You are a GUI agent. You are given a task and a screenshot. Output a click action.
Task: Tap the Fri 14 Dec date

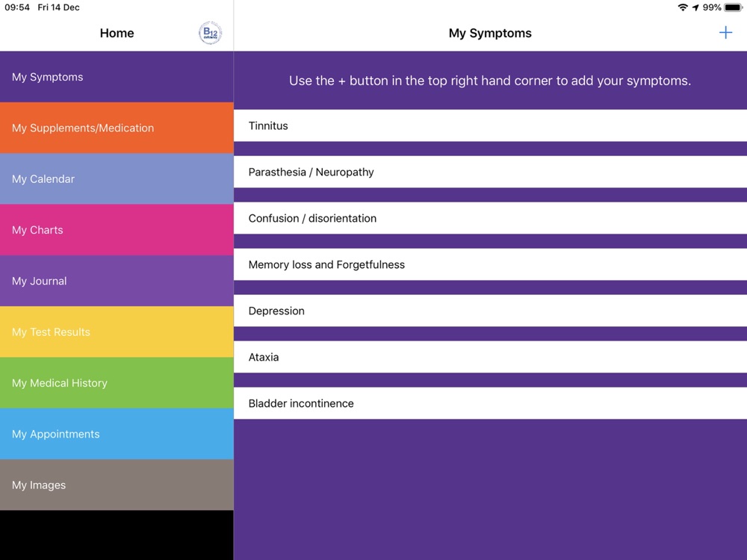coord(58,7)
